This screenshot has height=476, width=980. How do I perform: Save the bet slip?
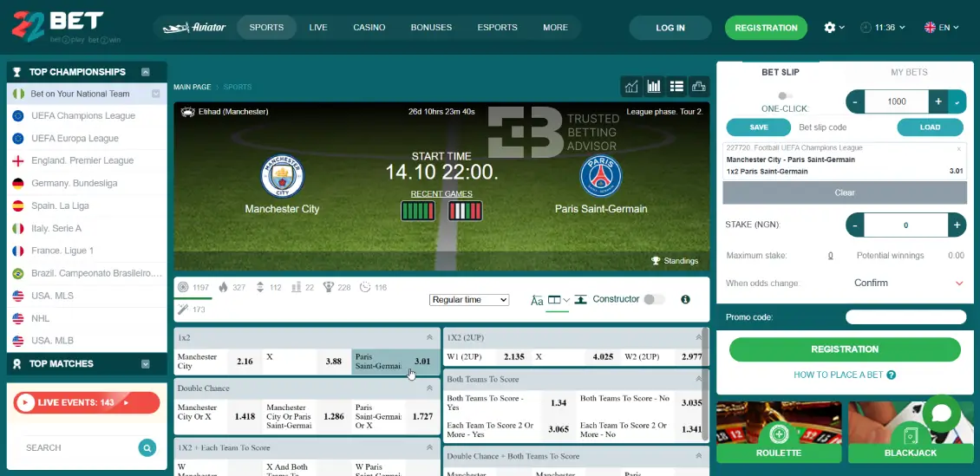click(759, 127)
